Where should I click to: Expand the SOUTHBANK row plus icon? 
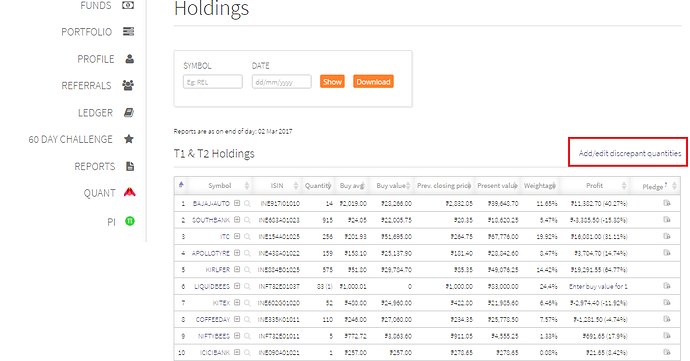tap(237, 220)
